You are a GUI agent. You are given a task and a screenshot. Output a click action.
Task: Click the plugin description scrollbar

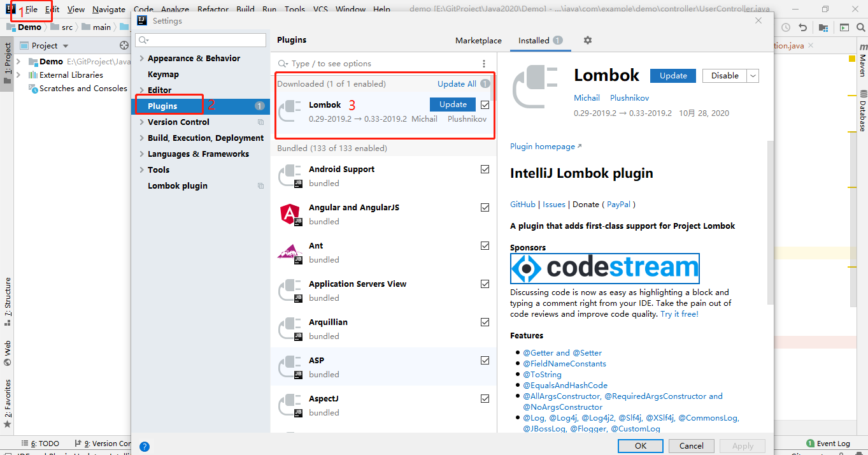pos(769,191)
